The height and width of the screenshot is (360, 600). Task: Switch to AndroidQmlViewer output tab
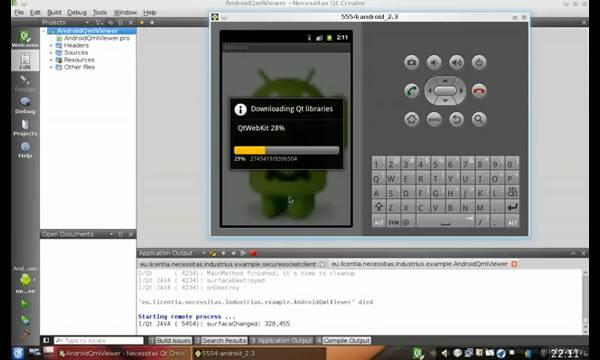coord(419,264)
